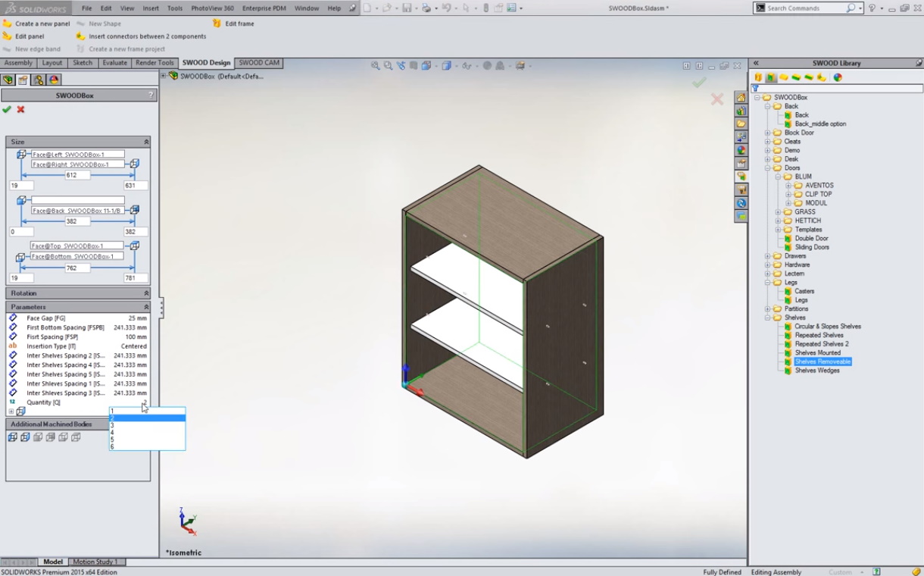The height and width of the screenshot is (576, 924).
Task: Expand the Drawers folder in library
Action: pos(767,256)
